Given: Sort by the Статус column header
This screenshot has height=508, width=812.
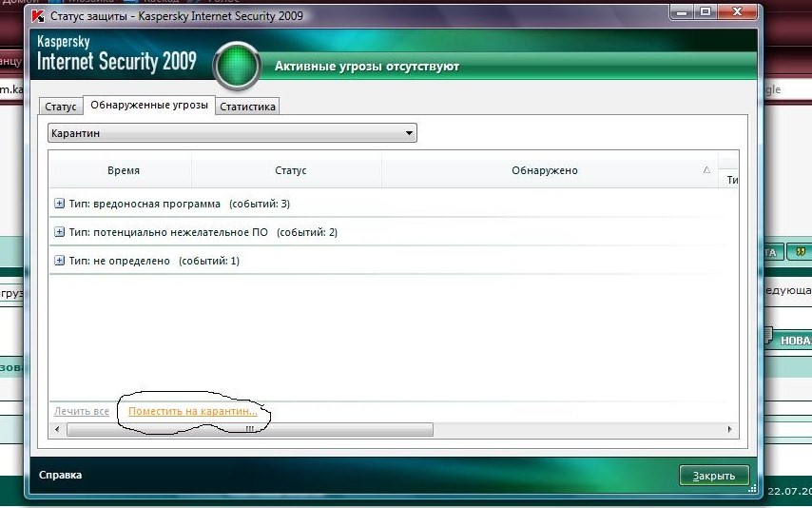Looking at the screenshot, I should pos(291,170).
